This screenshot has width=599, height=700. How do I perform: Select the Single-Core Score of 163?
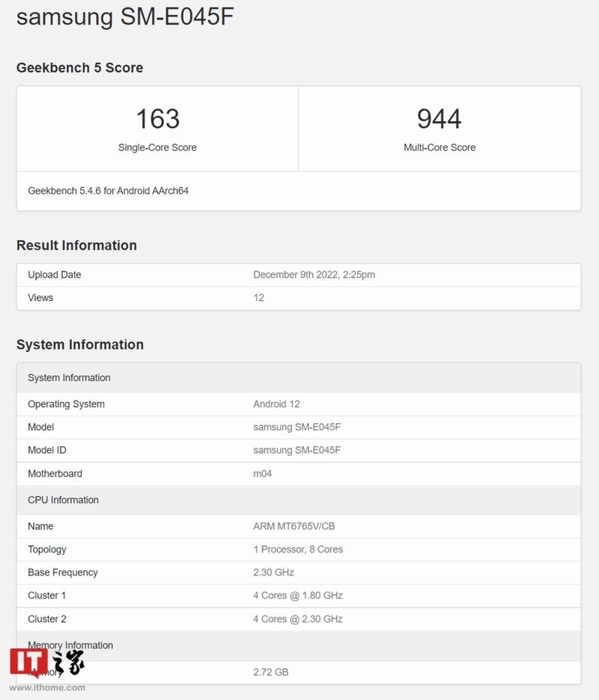(157, 118)
